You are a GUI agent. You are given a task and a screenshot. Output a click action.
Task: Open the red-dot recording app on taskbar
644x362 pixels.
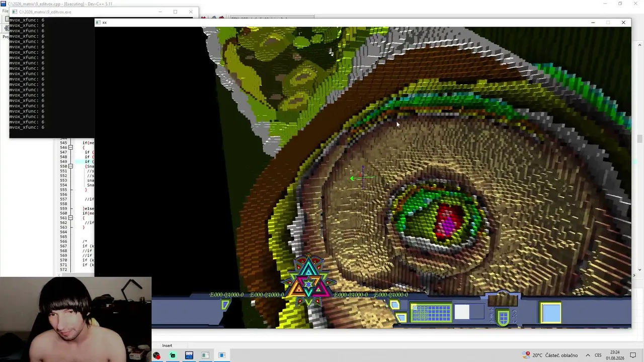tap(156, 355)
